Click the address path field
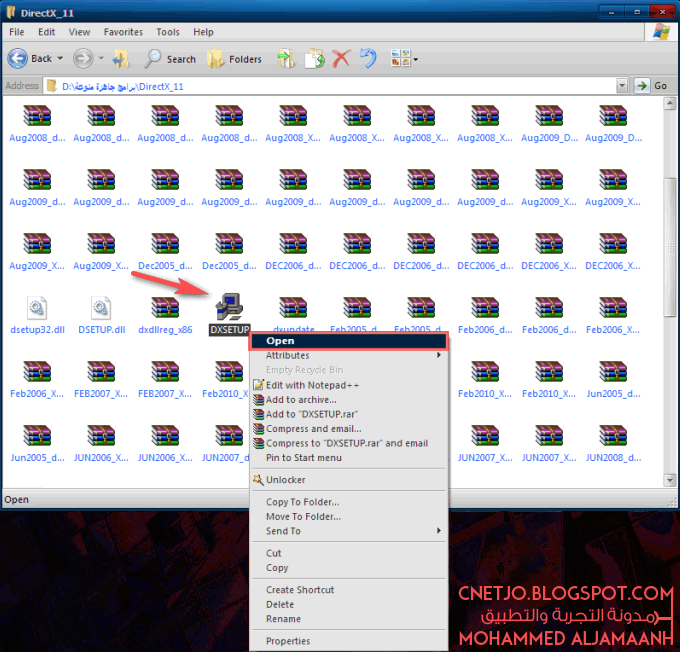This screenshot has height=652, width=680. pos(330,86)
